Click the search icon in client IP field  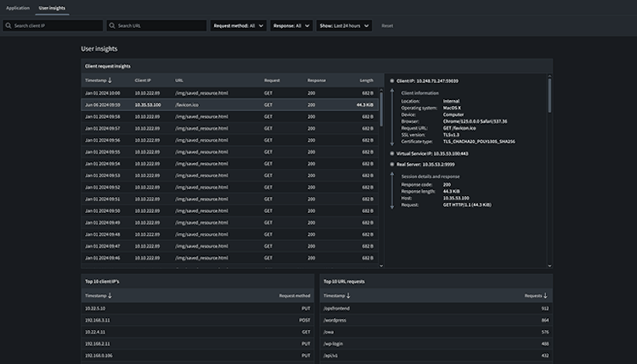pyautogui.click(x=9, y=26)
